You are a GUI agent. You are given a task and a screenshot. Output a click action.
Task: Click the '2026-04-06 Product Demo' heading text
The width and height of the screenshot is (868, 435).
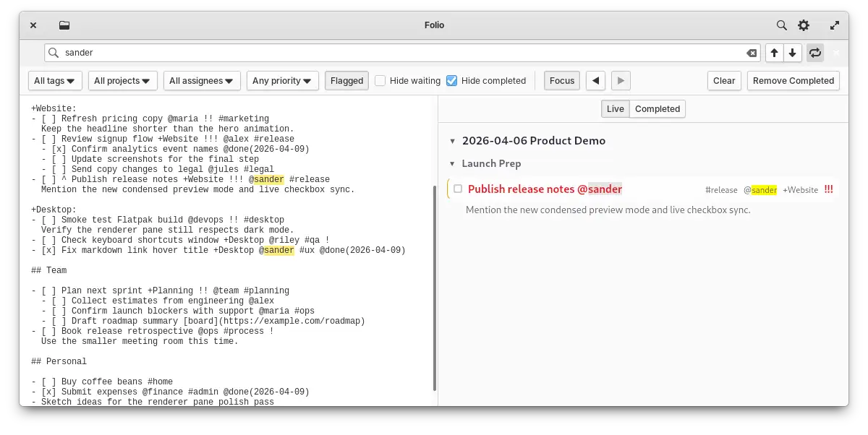click(534, 141)
